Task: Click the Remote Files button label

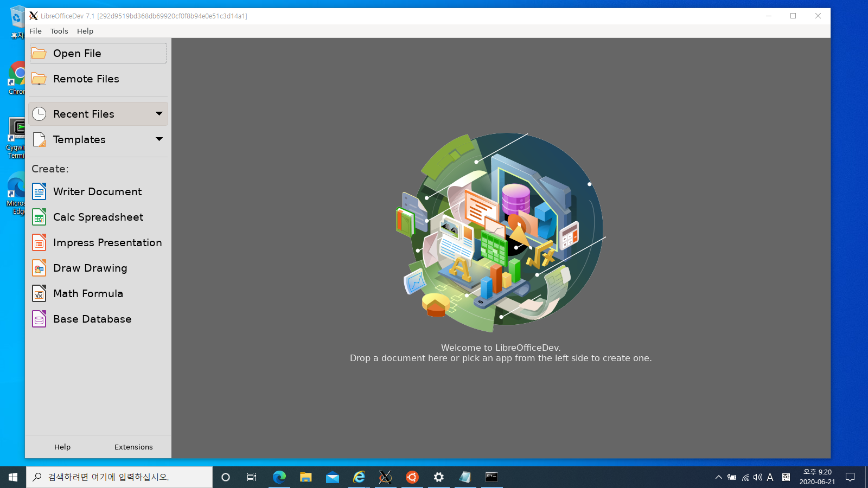Action: 86,79
